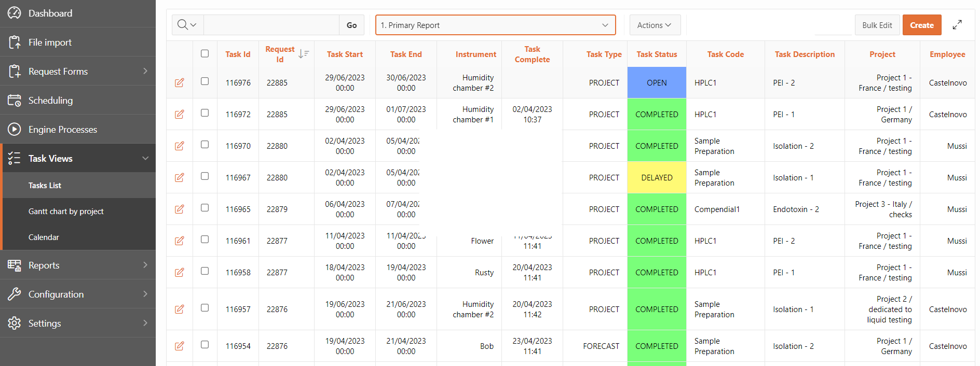980x366 pixels.
Task: Click the Bulk Edit button
Action: tap(877, 25)
